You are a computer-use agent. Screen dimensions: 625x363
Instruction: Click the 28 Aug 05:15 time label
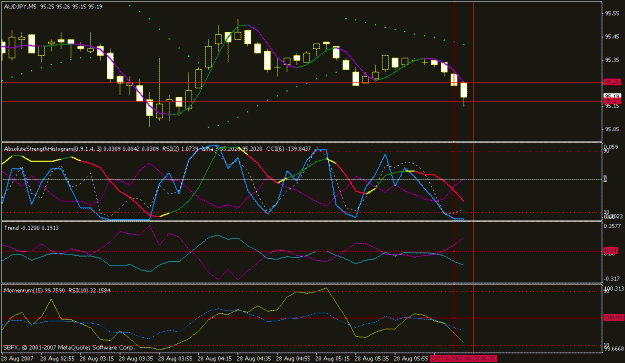pos(332,359)
